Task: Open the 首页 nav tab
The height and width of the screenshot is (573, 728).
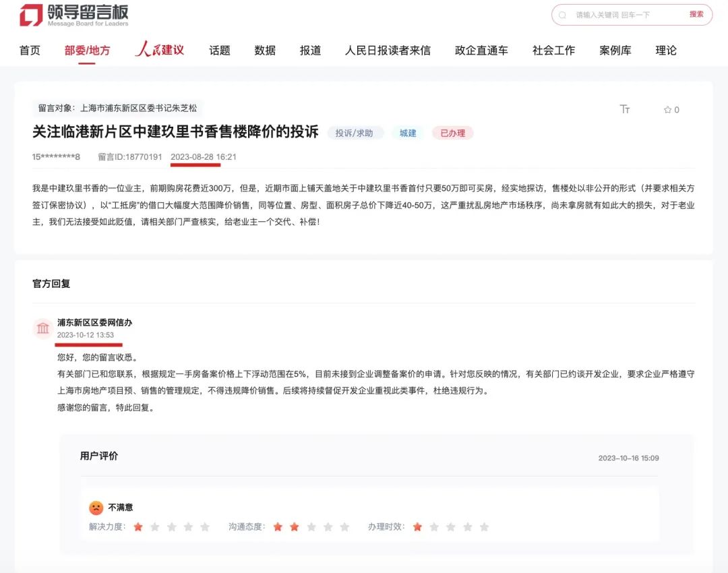Action: [30, 50]
